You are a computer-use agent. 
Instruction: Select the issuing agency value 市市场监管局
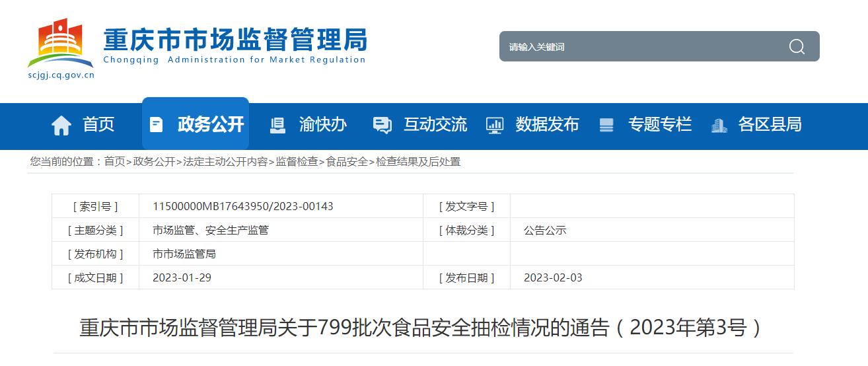point(184,254)
